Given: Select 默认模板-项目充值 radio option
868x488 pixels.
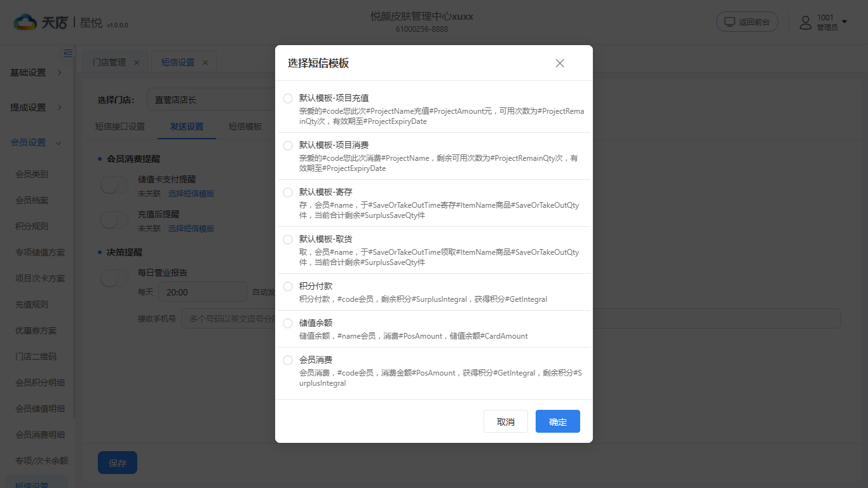Looking at the screenshot, I should point(288,98).
